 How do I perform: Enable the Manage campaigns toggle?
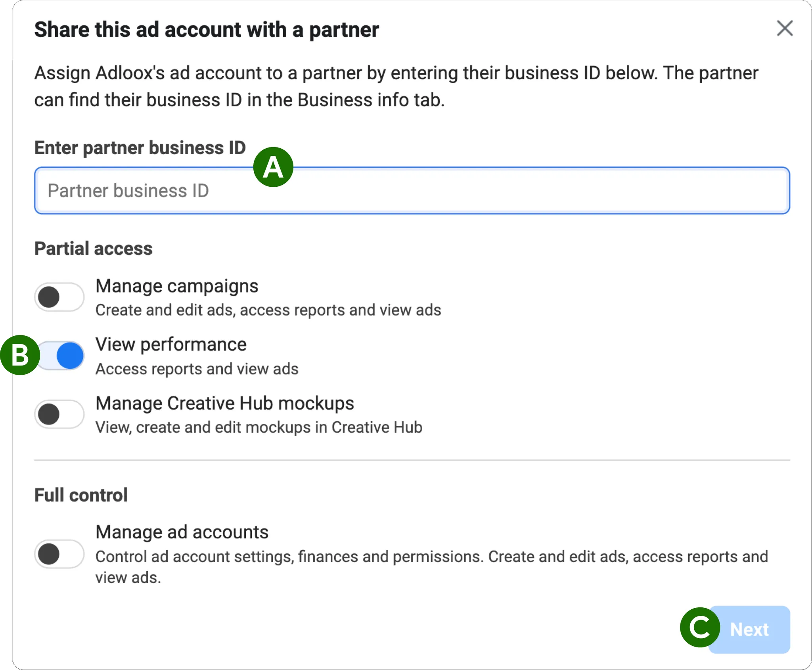tap(59, 297)
